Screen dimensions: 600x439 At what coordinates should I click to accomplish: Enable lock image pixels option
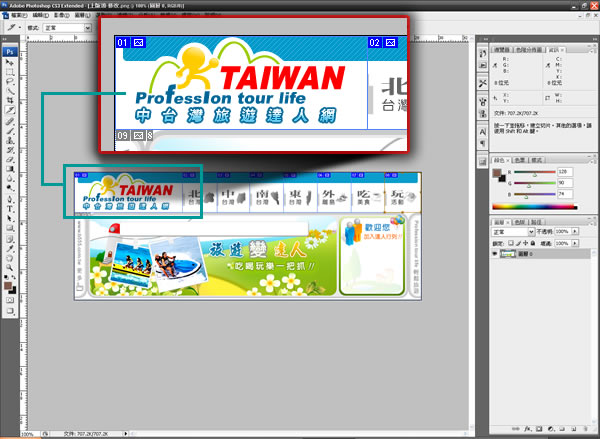518,243
